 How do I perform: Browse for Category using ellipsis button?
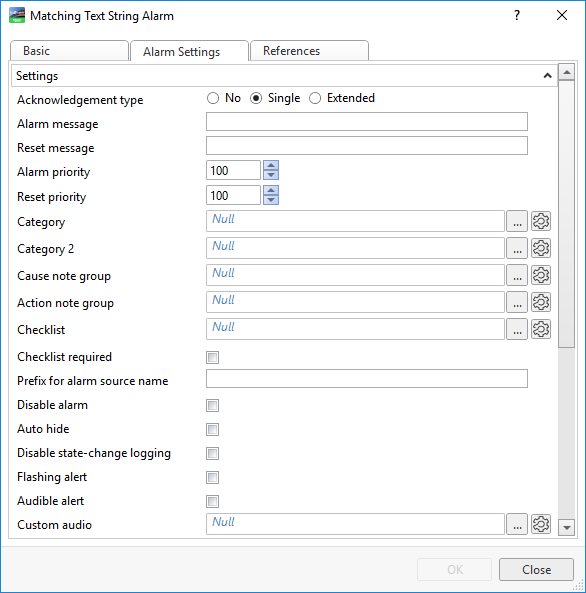(x=517, y=221)
